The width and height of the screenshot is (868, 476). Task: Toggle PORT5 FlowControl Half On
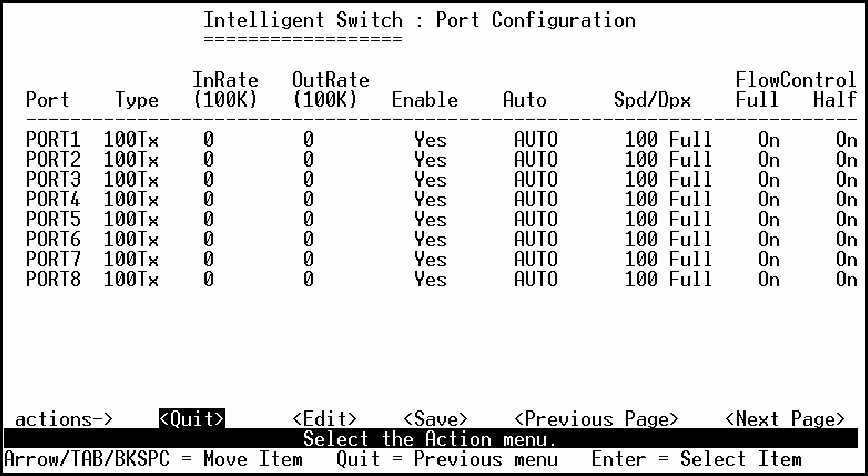pyautogui.click(x=847, y=220)
